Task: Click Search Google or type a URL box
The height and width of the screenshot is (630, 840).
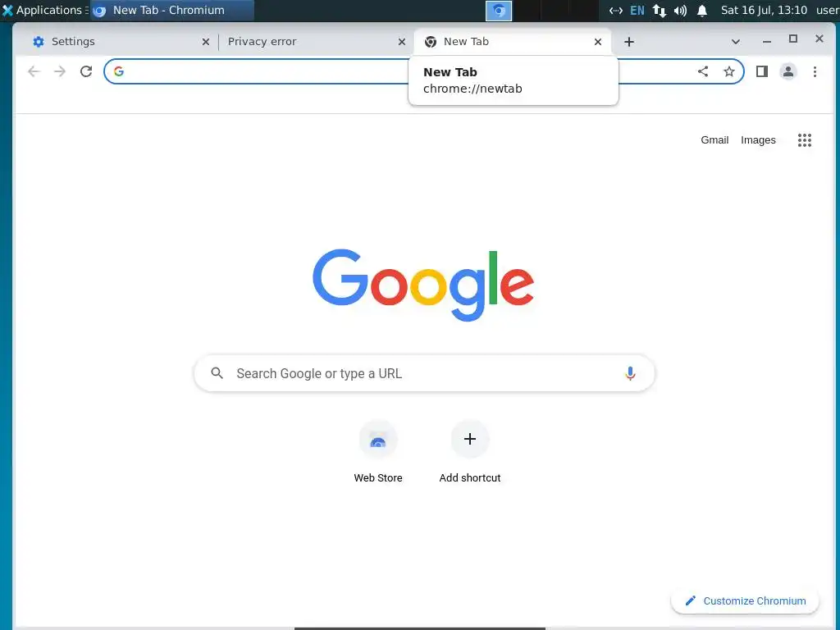Action: [x=424, y=373]
